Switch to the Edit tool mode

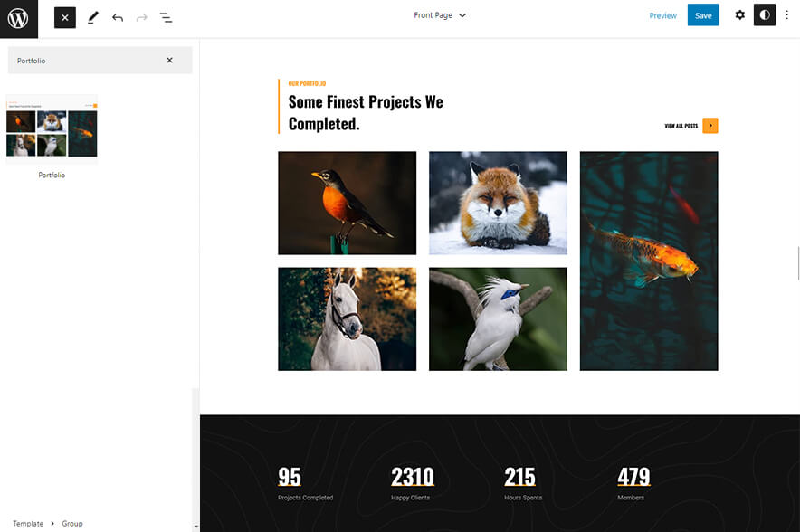tap(90, 16)
